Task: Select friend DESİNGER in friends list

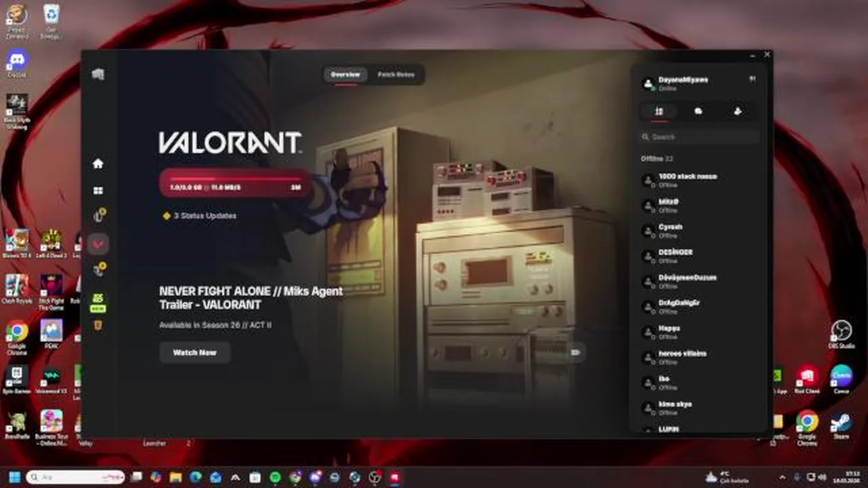Action: [700, 256]
